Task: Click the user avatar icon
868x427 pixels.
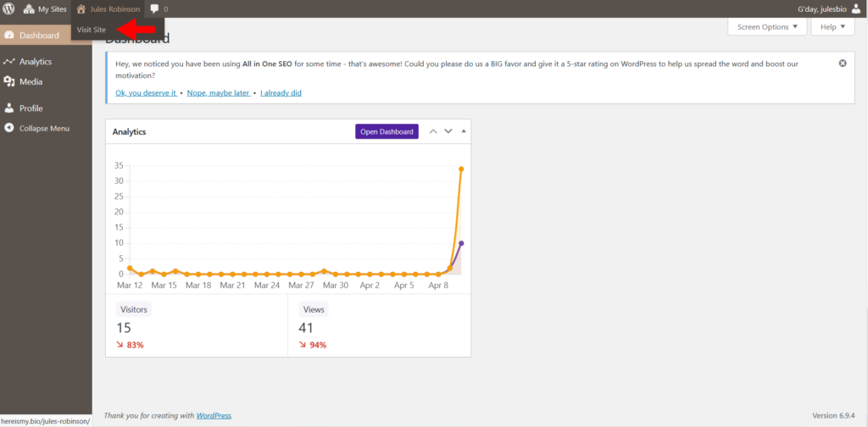Action: 855,9
